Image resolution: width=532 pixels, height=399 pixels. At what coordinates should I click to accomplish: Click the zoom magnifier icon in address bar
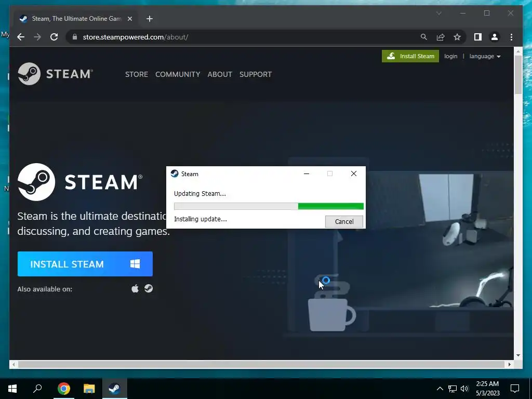coord(424,37)
